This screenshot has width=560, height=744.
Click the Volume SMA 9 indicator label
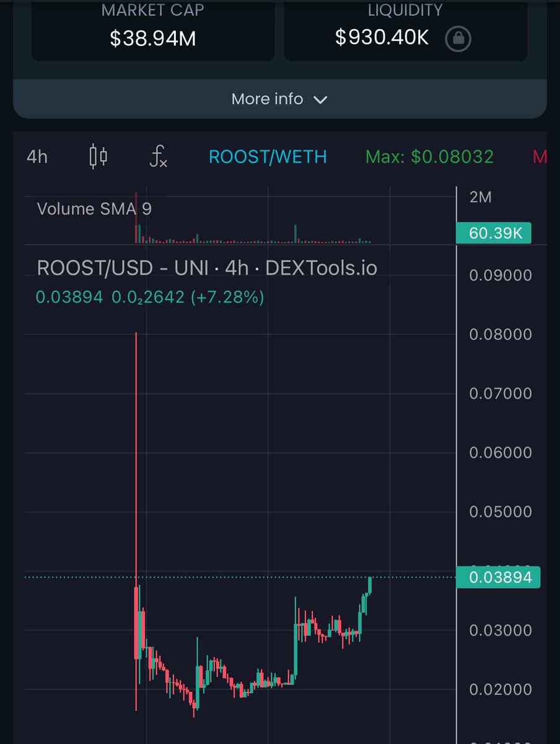pos(94,208)
